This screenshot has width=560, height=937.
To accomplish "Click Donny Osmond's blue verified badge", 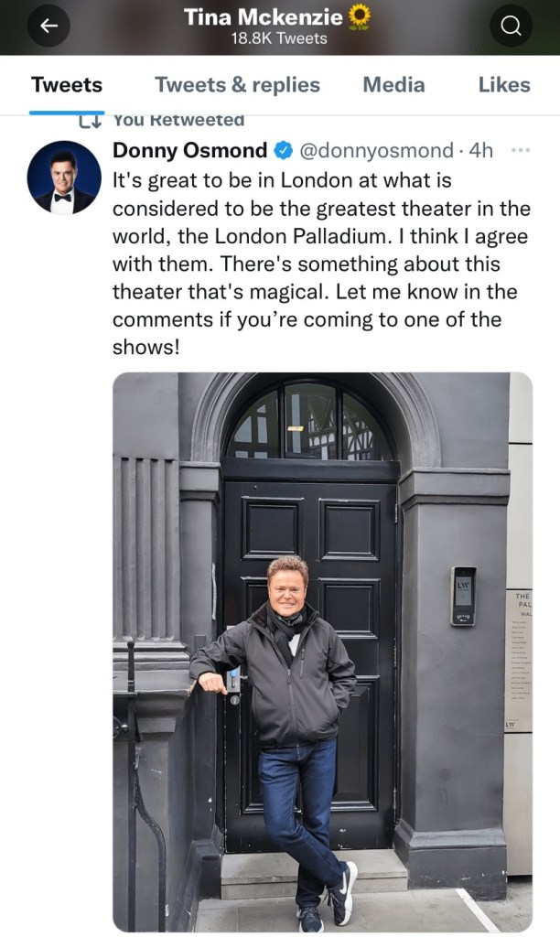I will (x=282, y=151).
